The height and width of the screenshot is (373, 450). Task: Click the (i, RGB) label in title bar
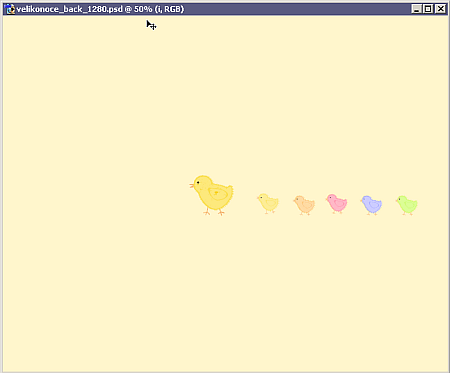point(169,9)
